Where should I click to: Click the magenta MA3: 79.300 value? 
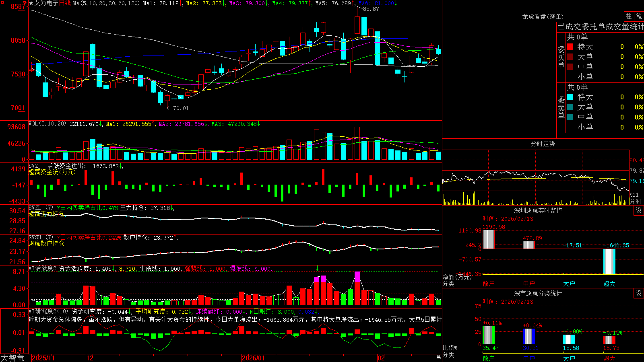[249, 3]
